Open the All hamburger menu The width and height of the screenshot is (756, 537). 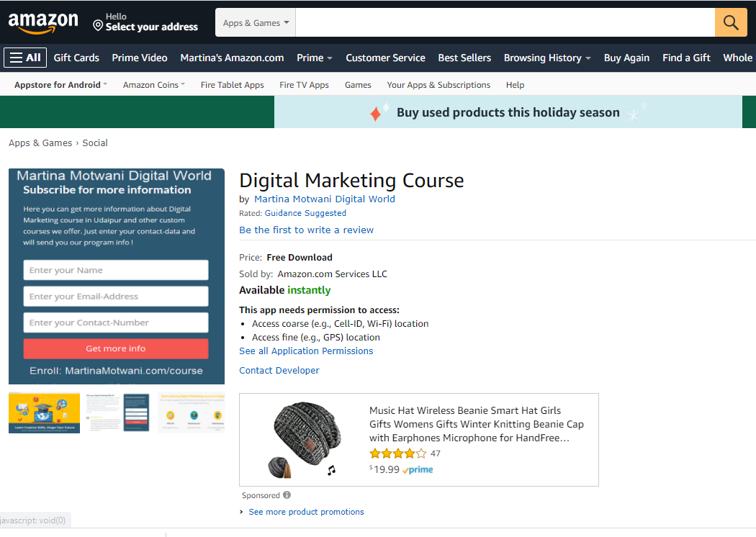coord(24,57)
